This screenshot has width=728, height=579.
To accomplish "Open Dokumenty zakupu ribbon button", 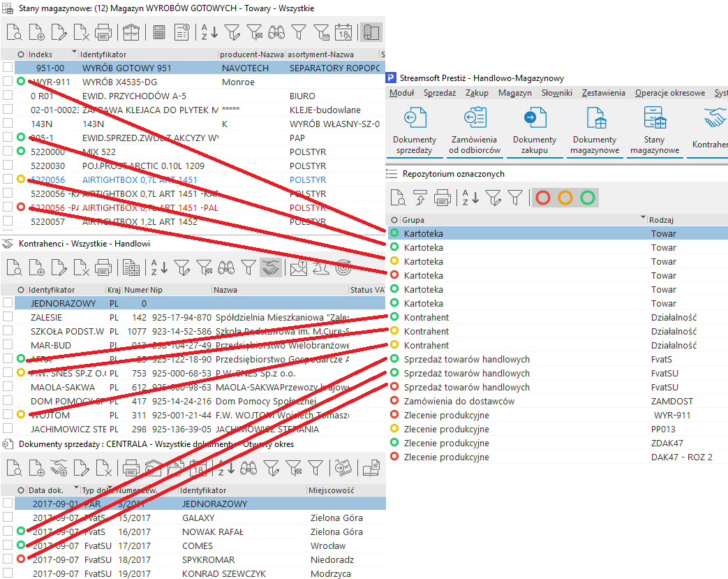I will [535, 131].
